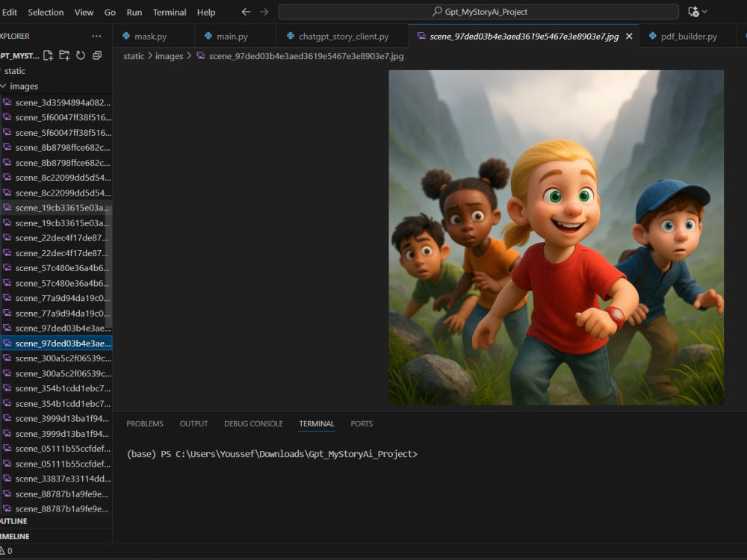Click the static breadcrumb segment
This screenshot has height=560, width=747.
(134, 56)
